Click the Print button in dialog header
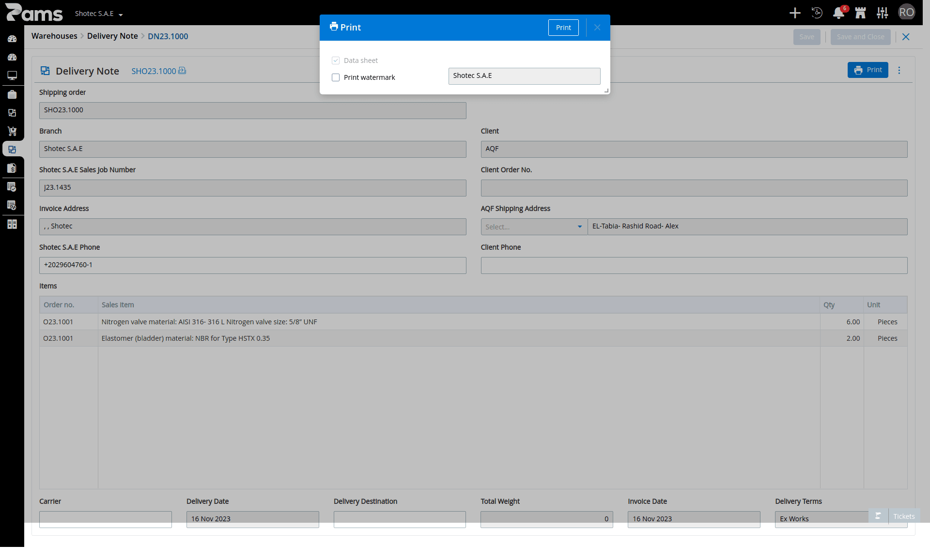Image resolution: width=930 pixels, height=560 pixels. coord(563,28)
